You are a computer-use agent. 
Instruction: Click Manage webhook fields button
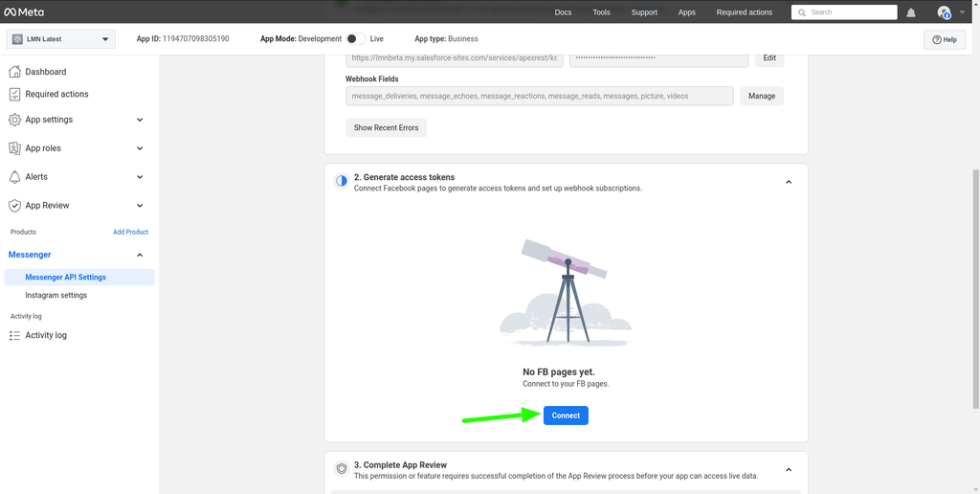click(x=762, y=97)
